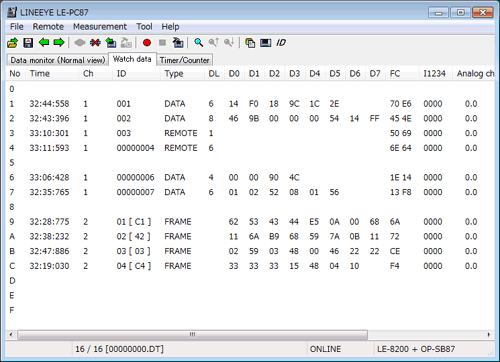The height and width of the screenshot is (362, 500).
Task: Click the green-arrow analyzer transfer icon
Action: (x=111, y=43)
